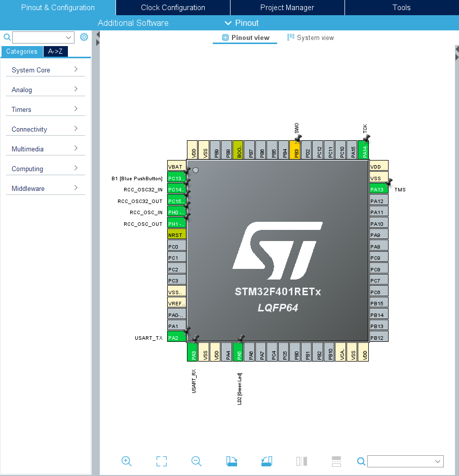This screenshot has height=476, width=459.
Task: Expand the Timers category
Action: tap(45, 109)
